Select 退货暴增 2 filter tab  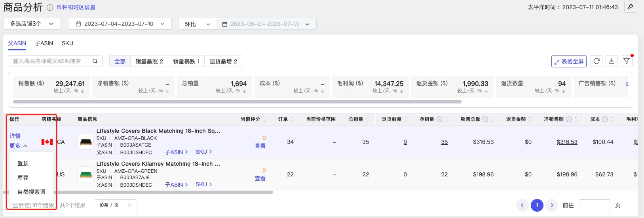(223, 61)
